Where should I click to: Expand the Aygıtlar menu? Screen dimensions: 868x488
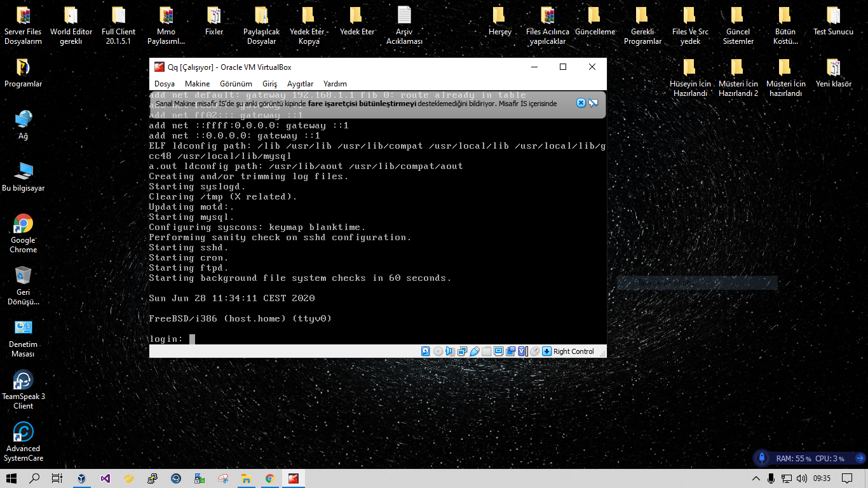pyautogui.click(x=300, y=84)
